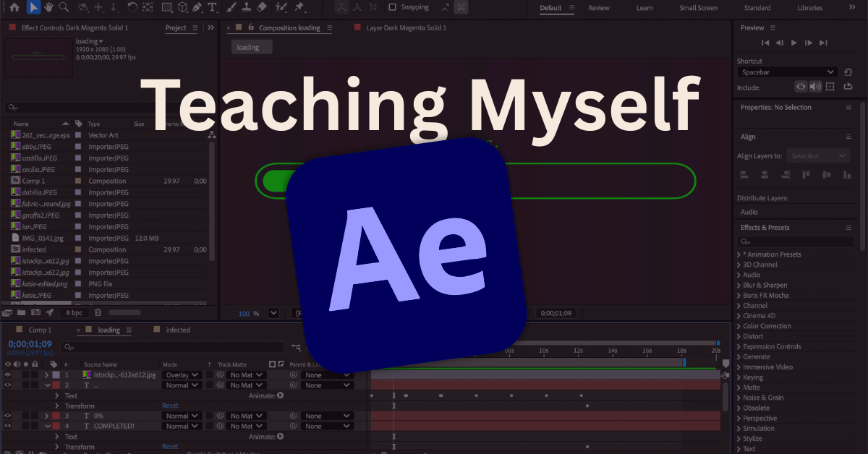Open the Comp 1 timeline tab

(40, 330)
